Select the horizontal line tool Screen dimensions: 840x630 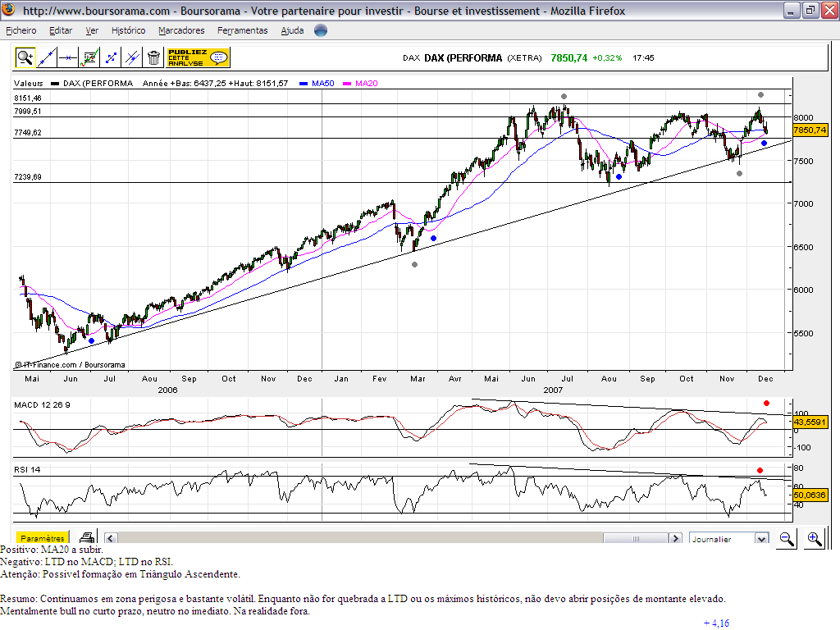pos(68,57)
